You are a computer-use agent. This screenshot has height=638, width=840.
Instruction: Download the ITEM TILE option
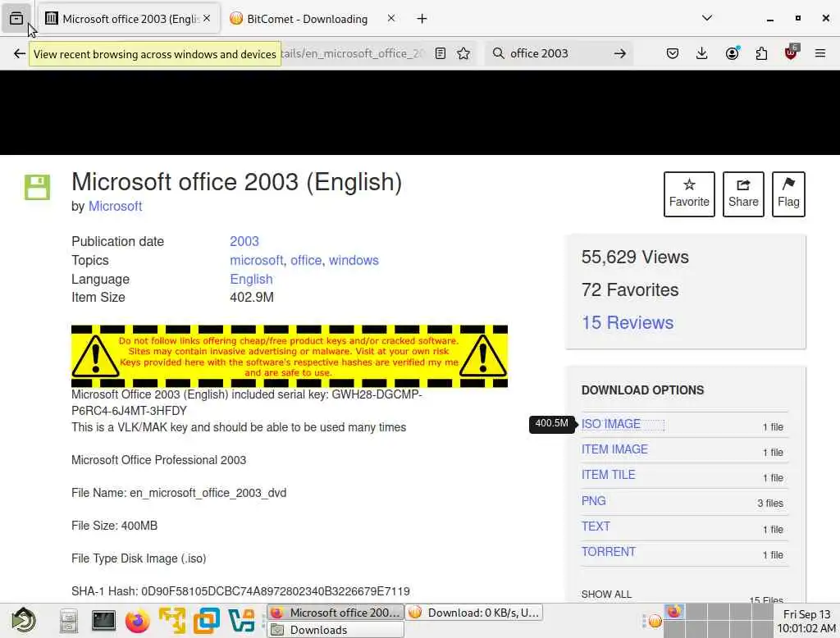pyautogui.click(x=609, y=475)
